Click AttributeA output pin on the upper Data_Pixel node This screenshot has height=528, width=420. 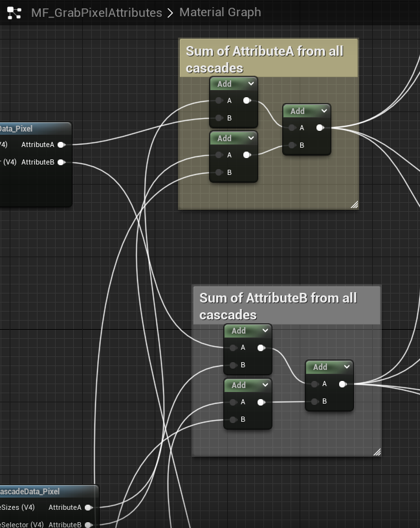(x=61, y=144)
